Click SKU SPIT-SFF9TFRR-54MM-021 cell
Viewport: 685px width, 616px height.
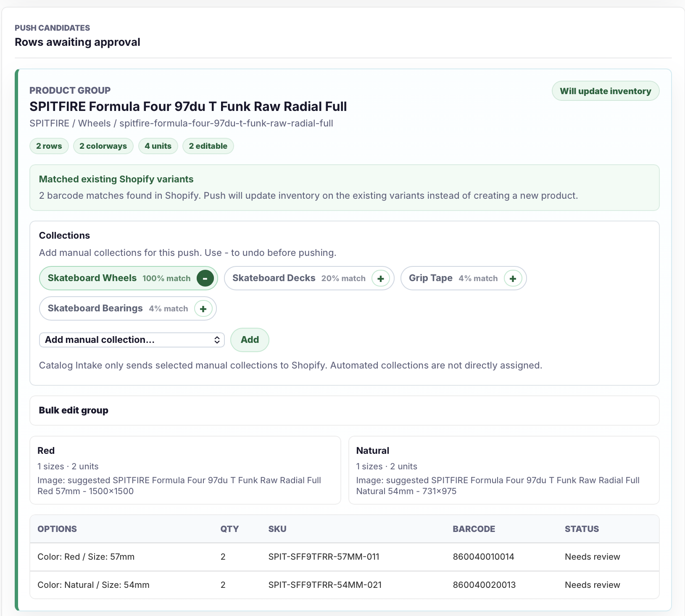click(325, 585)
